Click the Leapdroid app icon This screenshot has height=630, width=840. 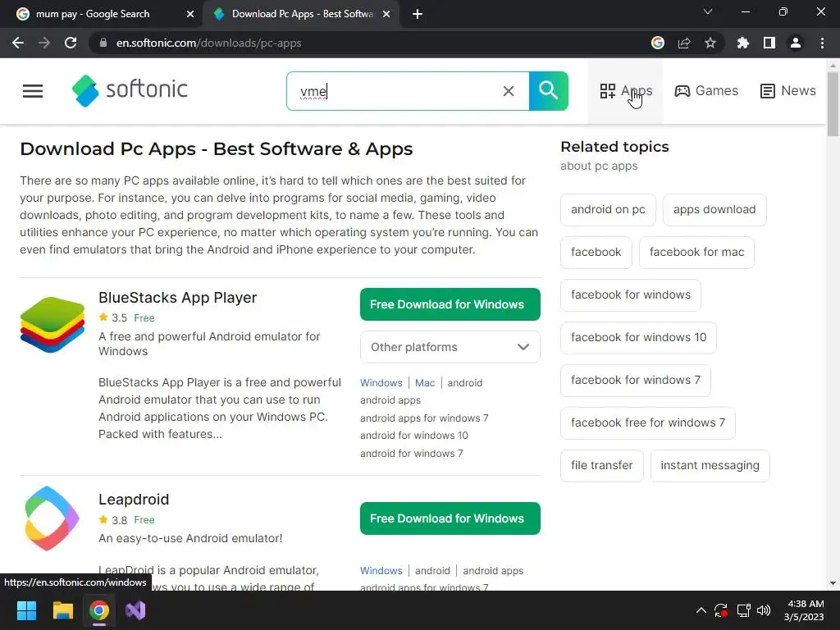click(x=52, y=518)
